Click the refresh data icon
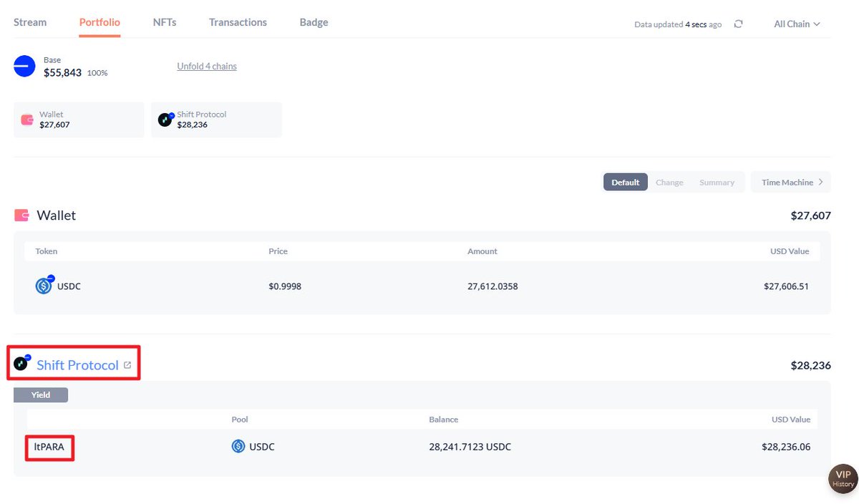859x504 pixels. 738,24
